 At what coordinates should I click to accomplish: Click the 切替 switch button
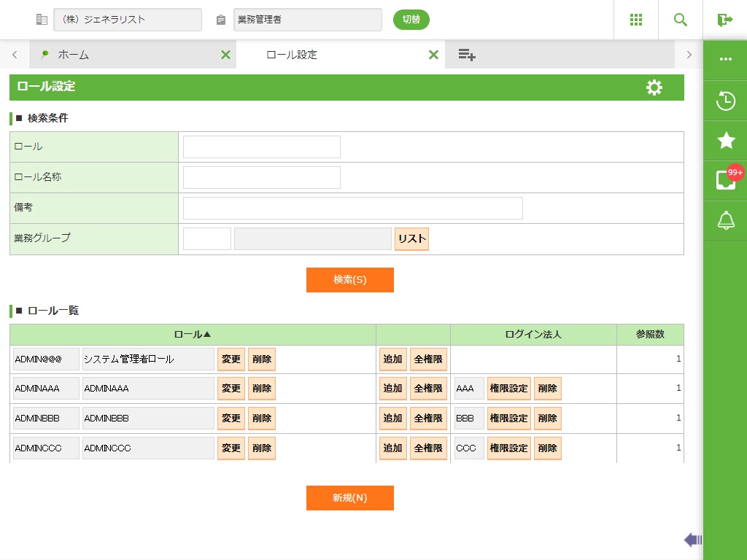411,20
